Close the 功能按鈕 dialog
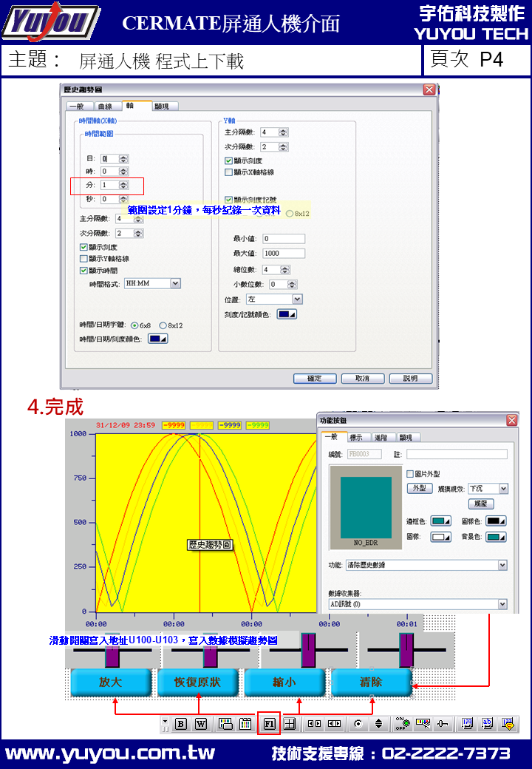 pos(512,420)
